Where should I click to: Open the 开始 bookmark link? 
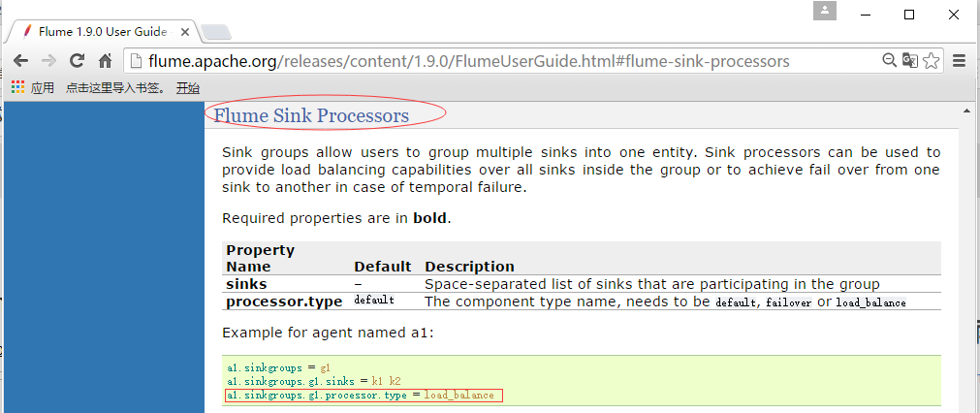click(187, 88)
